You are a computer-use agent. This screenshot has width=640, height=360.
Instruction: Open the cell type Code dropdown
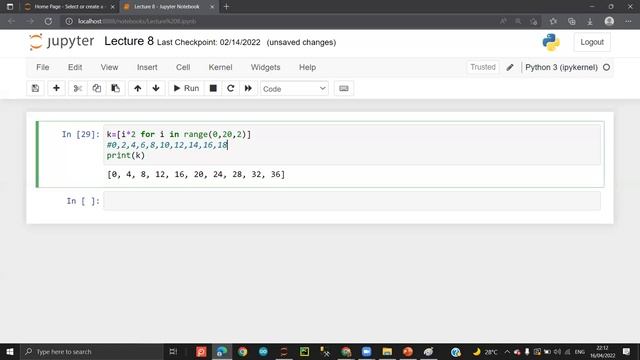pyautogui.click(x=294, y=89)
